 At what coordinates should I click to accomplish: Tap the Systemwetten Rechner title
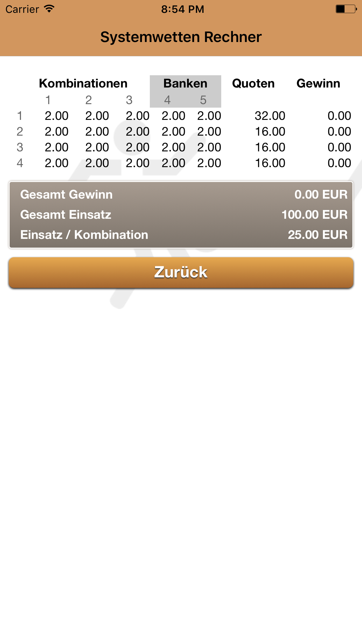[x=181, y=37]
